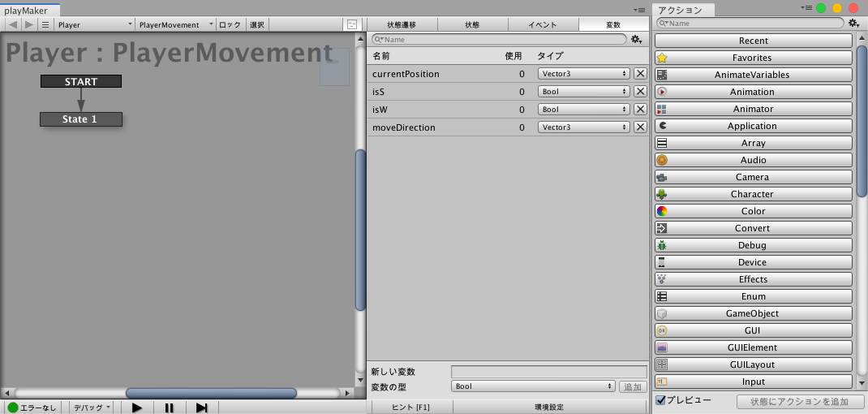Open the Audio action category

(754, 160)
